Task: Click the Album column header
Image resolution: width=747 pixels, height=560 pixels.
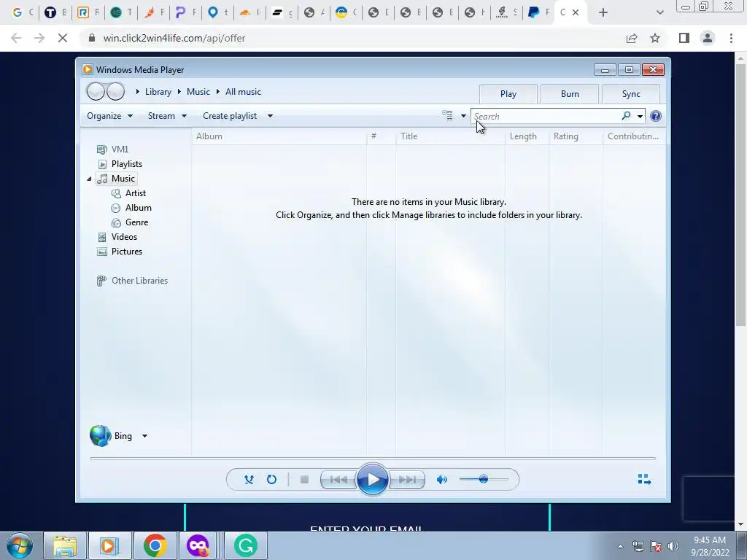Action: coord(279,136)
